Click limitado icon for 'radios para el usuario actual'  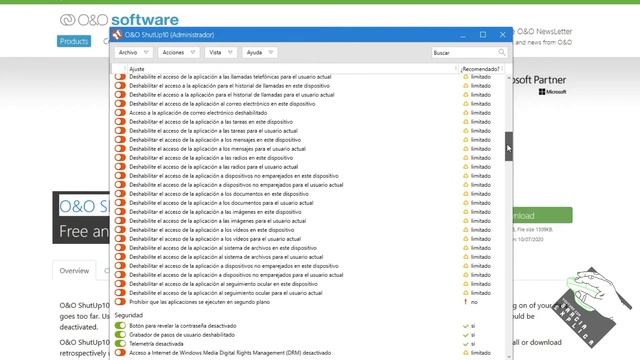tap(466, 167)
